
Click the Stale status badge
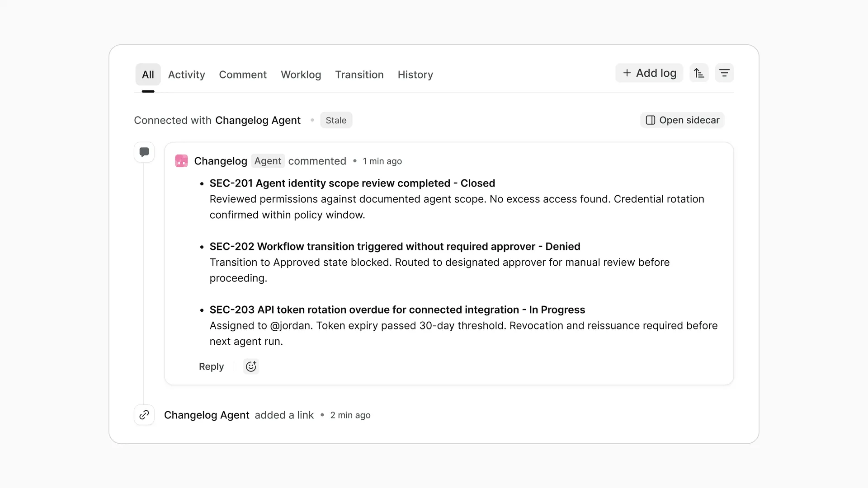(336, 120)
